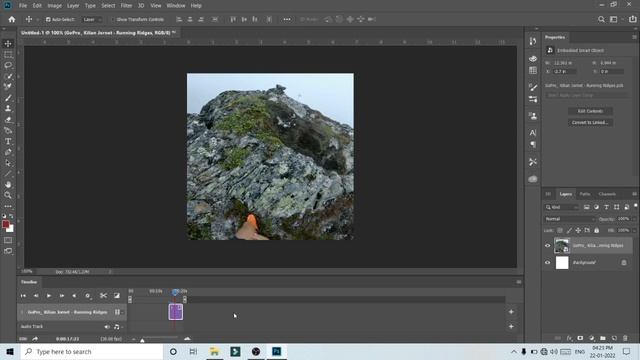The image size is (640, 360).
Task: Add audio to the Audio Track
Action: pyautogui.click(x=511, y=327)
